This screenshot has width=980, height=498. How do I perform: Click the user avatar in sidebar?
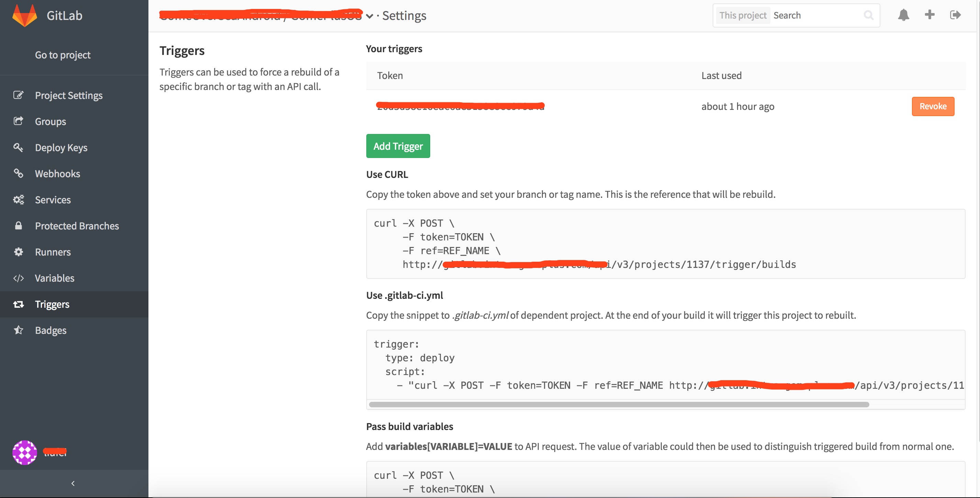25,452
